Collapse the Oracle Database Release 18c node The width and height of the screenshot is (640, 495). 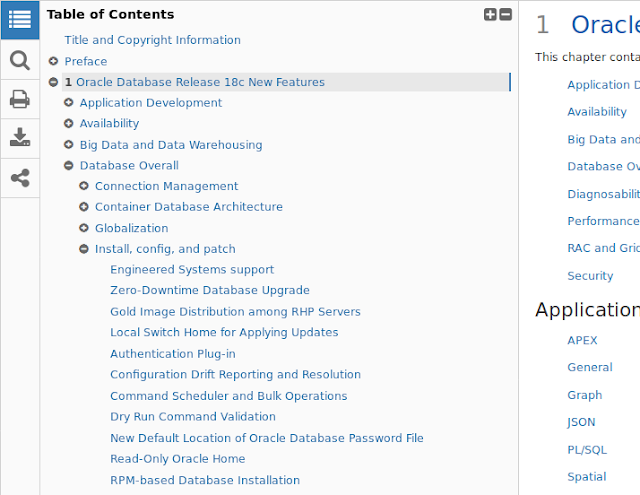[53, 82]
